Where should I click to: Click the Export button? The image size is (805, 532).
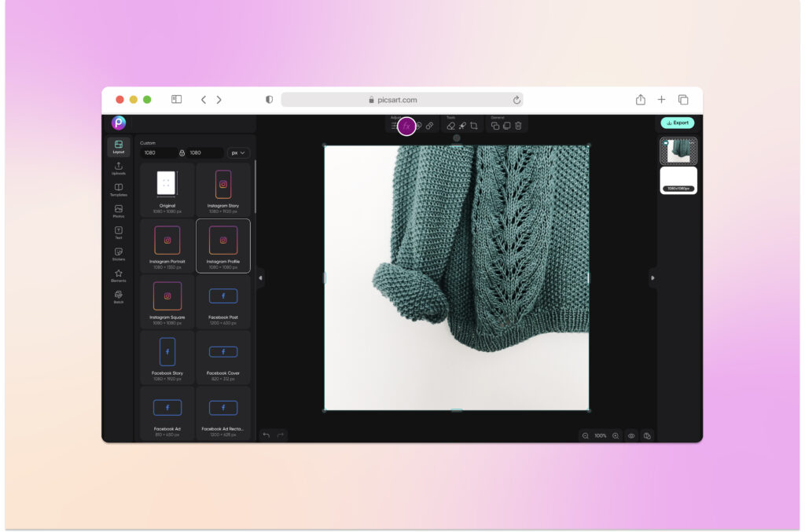(x=678, y=123)
